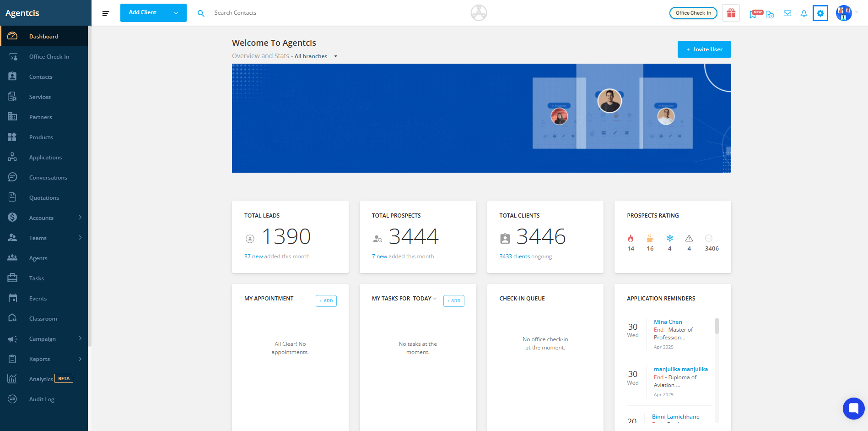This screenshot has width=868, height=431.
Task: Click the Contacts icon in sidebar
Action: pyautogui.click(x=12, y=76)
